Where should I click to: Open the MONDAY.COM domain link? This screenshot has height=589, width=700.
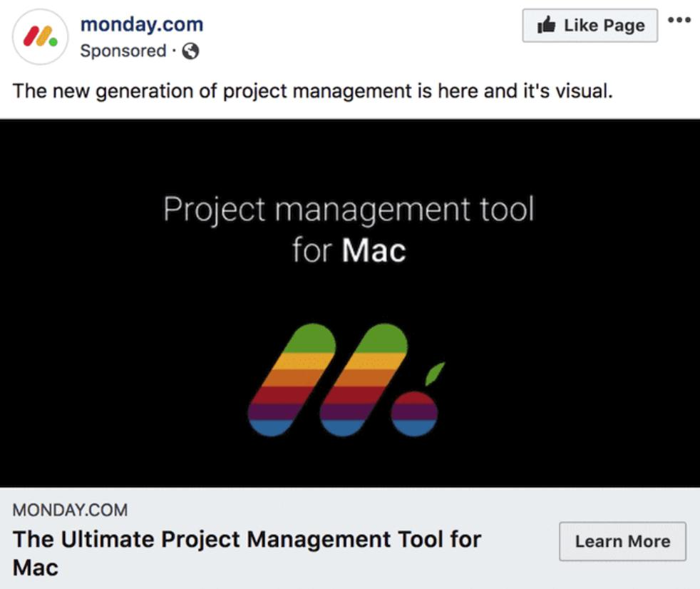[x=70, y=510]
